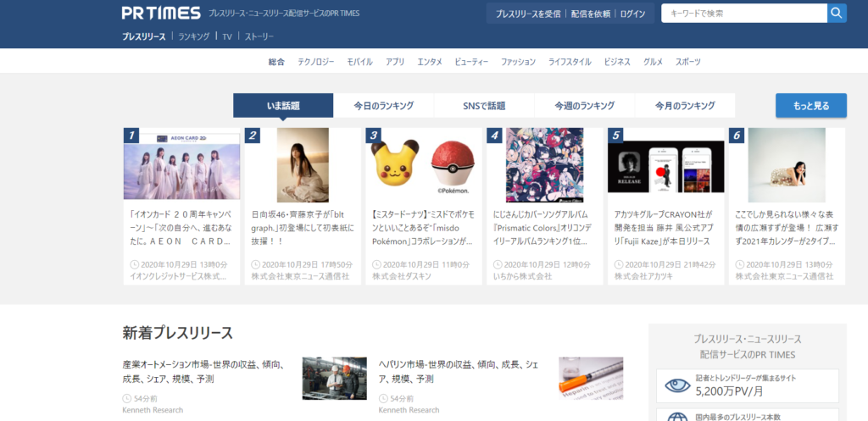This screenshot has height=421, width=868.
Task: Click company name 株式会社ダスキン
Action: [401, 275]
